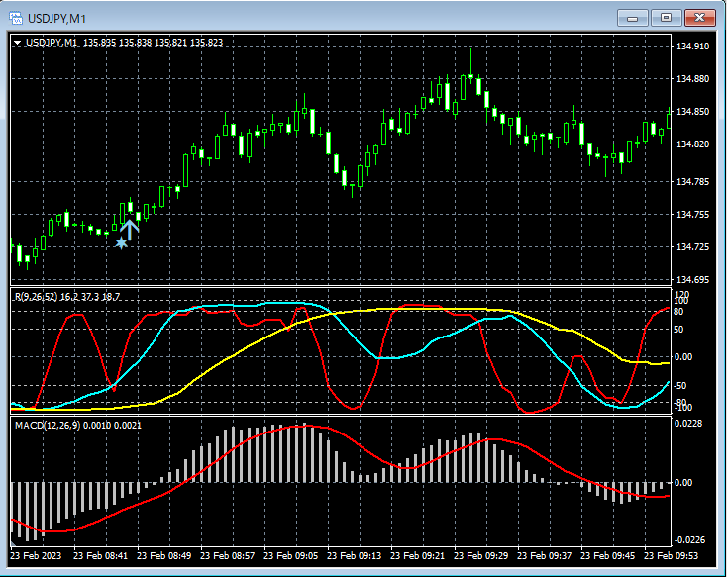Click the 134.695 price axis label
This screenshot has height=577, width=728.
coord(691,280)
